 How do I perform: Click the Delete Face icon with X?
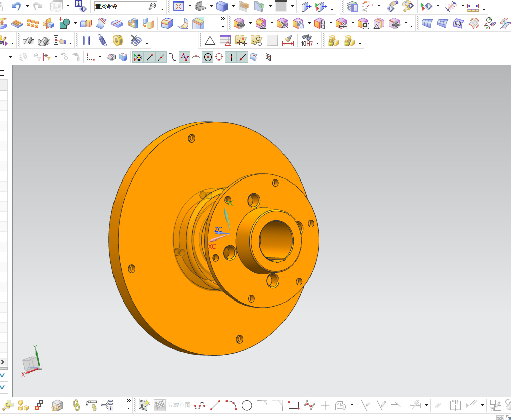coord(282,24)
